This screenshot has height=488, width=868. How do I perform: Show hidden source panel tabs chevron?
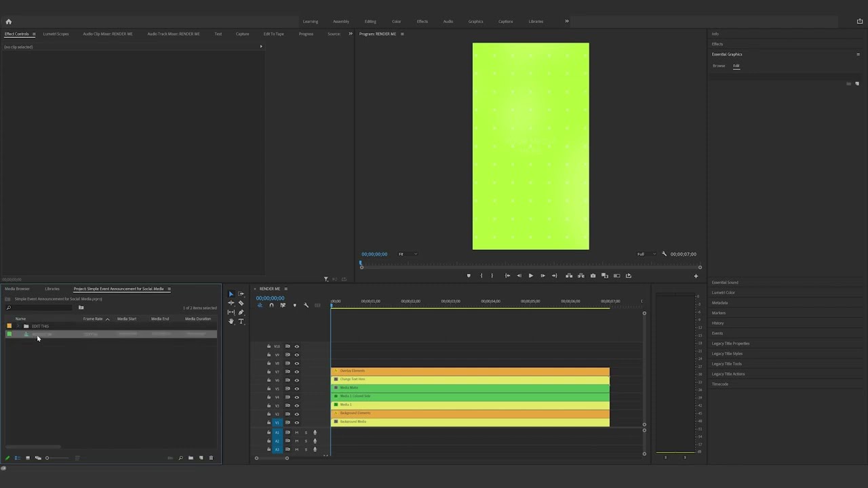[351, 34]
